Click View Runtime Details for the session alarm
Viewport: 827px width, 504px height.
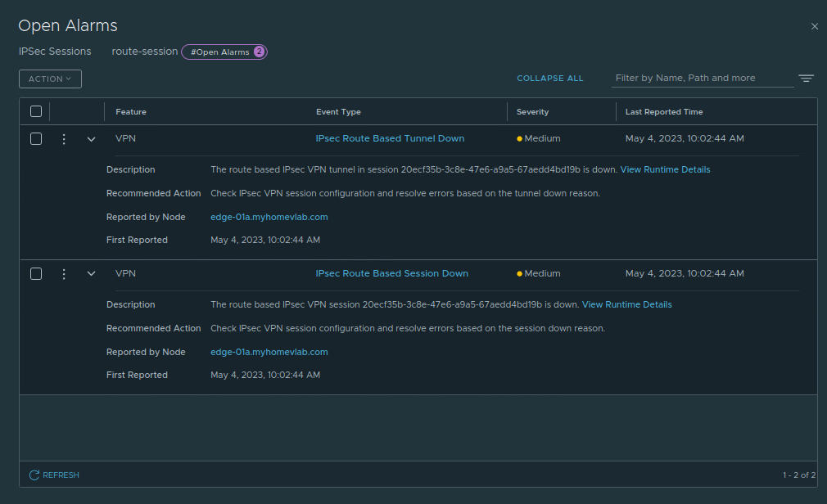pyautogui.click(x=626, y=305)
